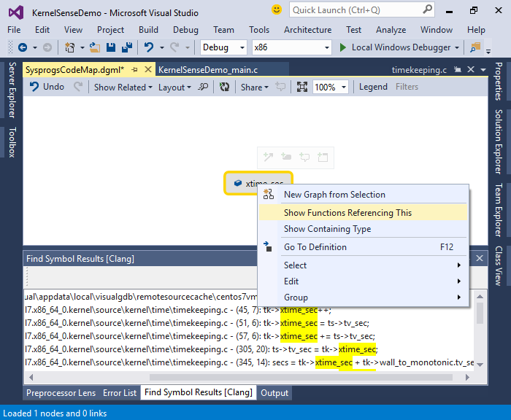This screenshot has width=511, height=420.
Task: Expand the Edit submenu in context menu
Action: pyautogui.click(x=364, y=281)
